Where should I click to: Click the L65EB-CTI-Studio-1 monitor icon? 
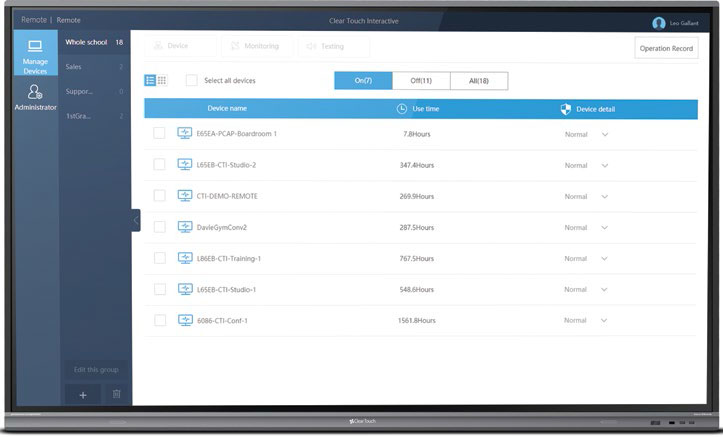[x=185, y=289]
